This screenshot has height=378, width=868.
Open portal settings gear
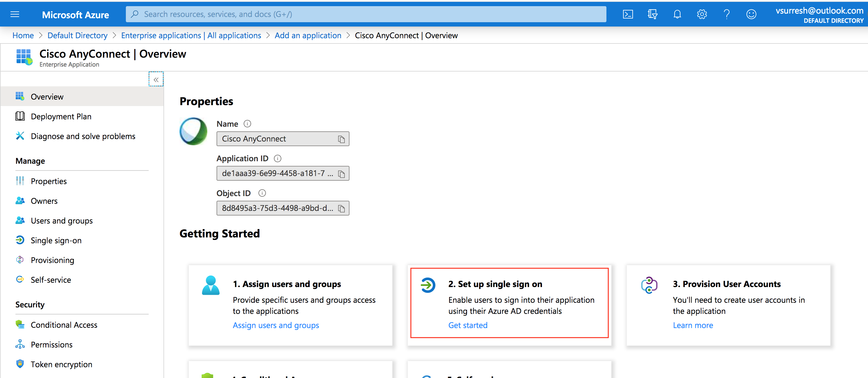(x=701, y=14)
